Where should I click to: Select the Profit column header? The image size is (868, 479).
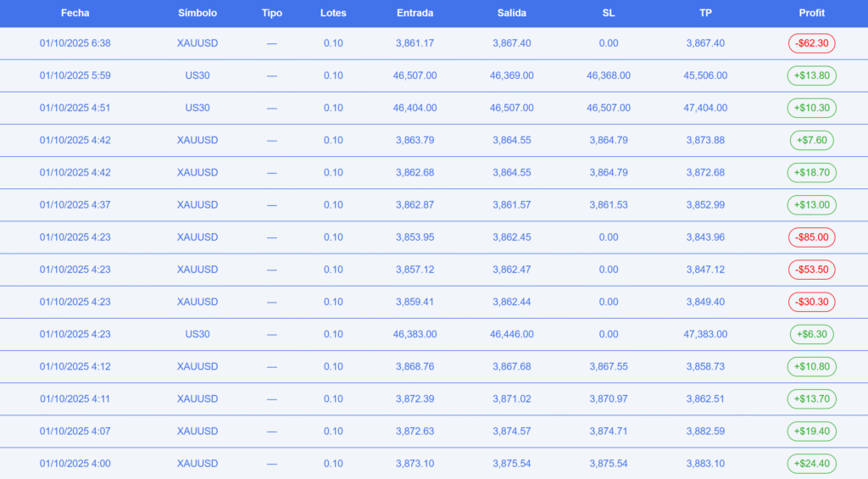pyautogui.click(x=811, y=14)
